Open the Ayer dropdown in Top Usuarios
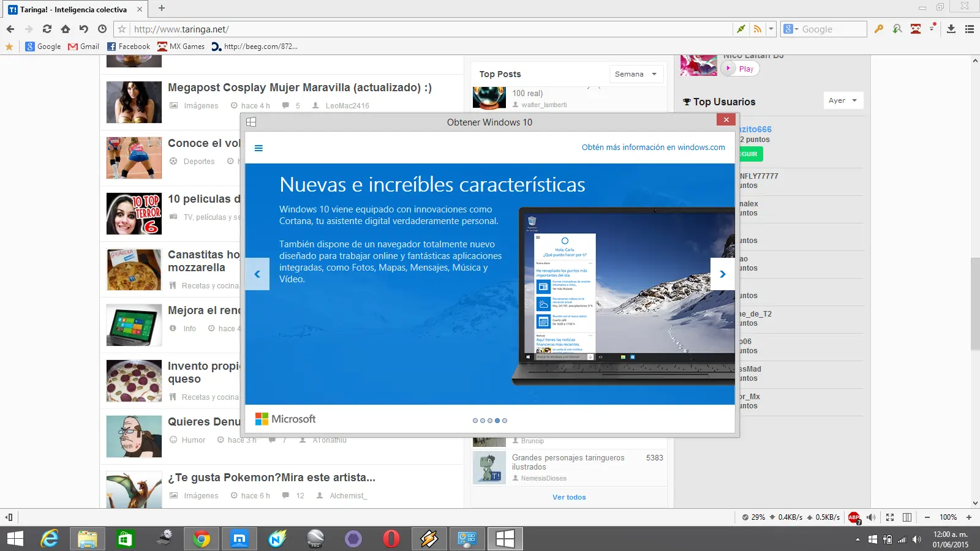The image size is (980, 551). 843,100
